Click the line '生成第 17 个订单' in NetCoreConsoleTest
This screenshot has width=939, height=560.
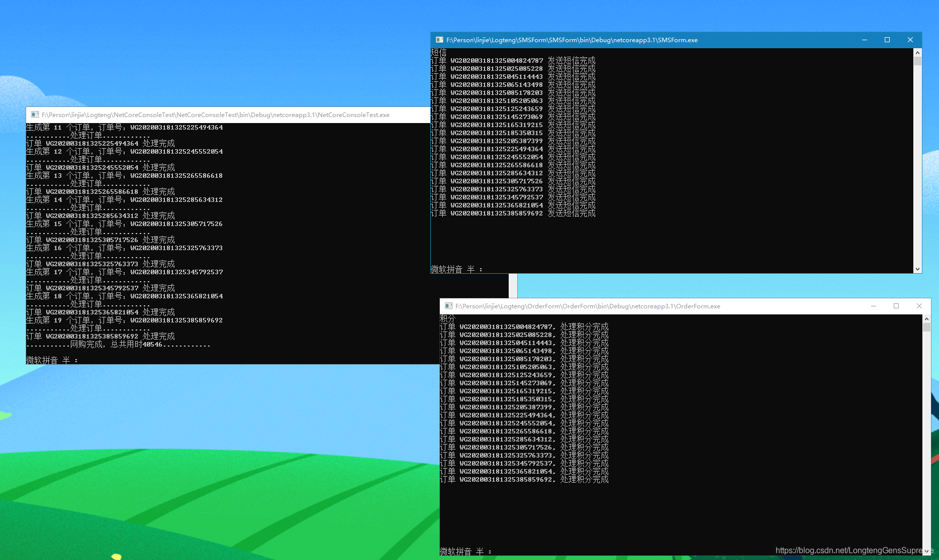[x=125, y=272]
